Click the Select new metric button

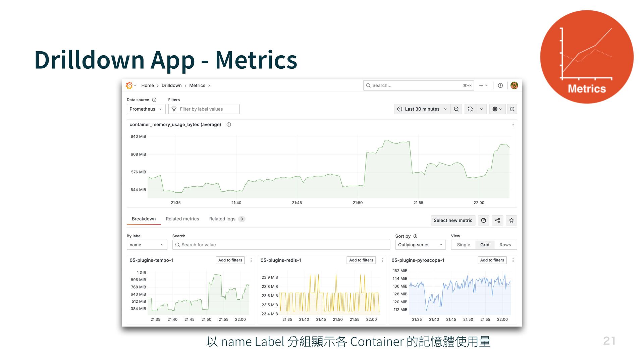coord(453,220)
